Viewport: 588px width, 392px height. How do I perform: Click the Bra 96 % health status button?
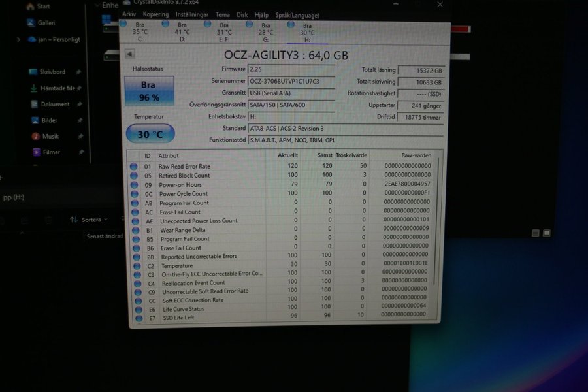point(150,91)
